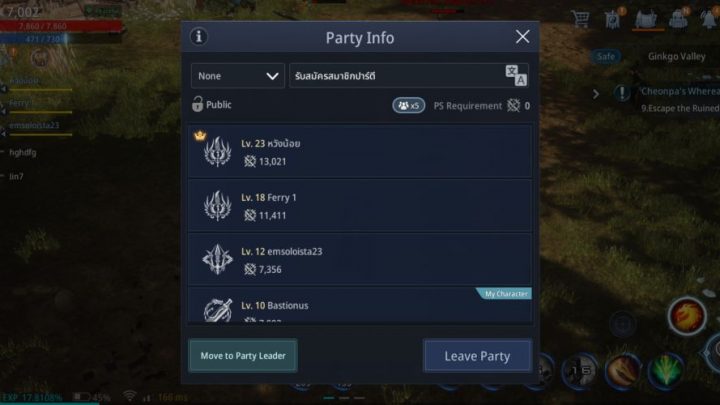Open the party info help icon
Image resolution: width=720 pixels, height=405 pixels.
(199, 37)
